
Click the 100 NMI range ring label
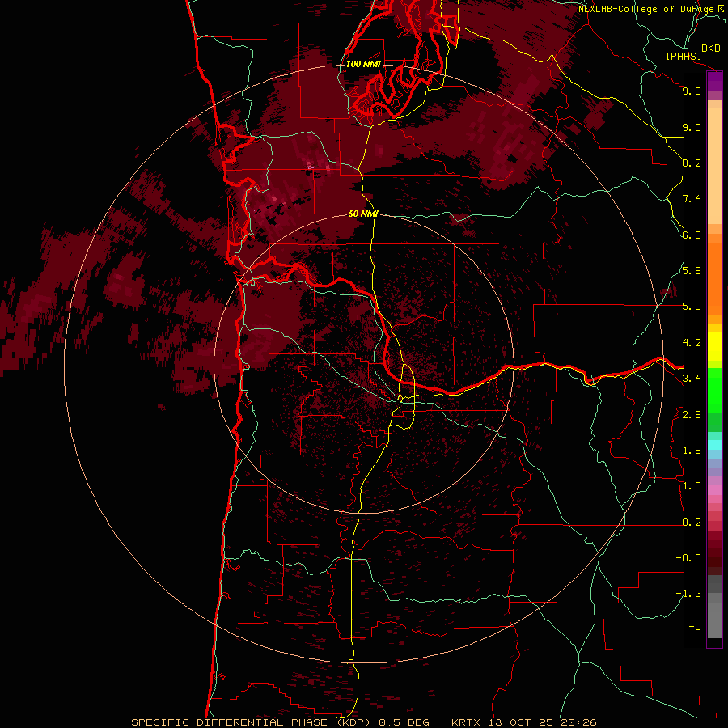pos(363,64)
